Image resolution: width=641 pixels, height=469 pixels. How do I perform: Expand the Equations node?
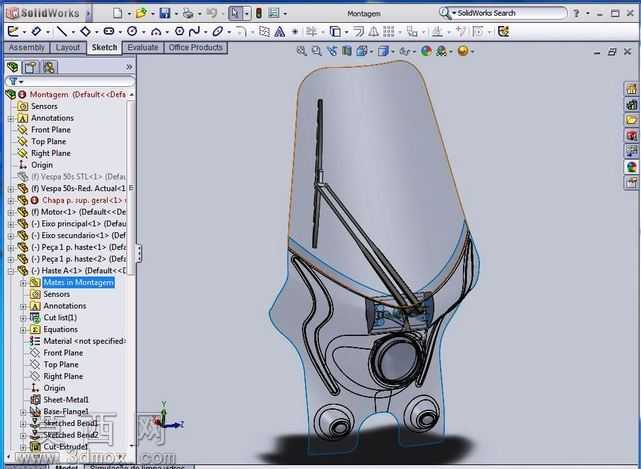pyautogui.click(x=23, y=330)
